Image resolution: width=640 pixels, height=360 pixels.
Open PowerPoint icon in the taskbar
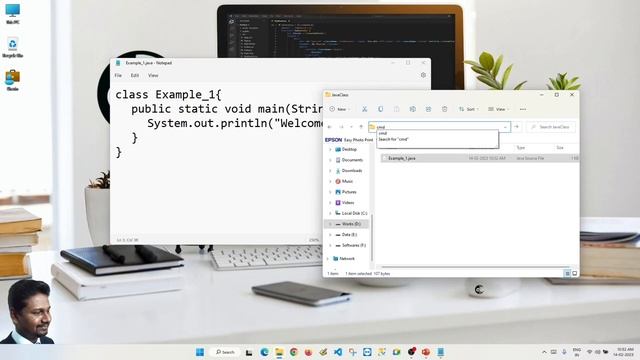[x=426, y=352]
